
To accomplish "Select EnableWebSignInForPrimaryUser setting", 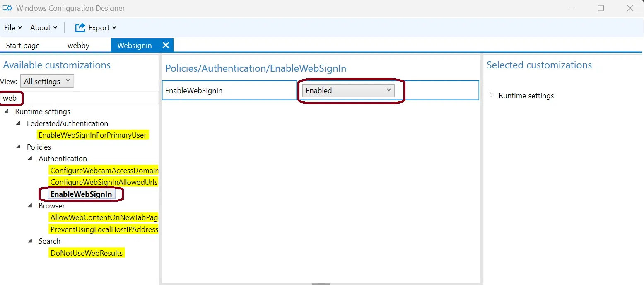I will (92, 135).
